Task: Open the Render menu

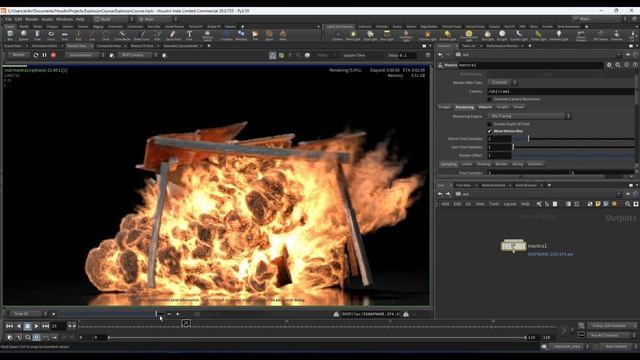Action: [x=32, y=19]
